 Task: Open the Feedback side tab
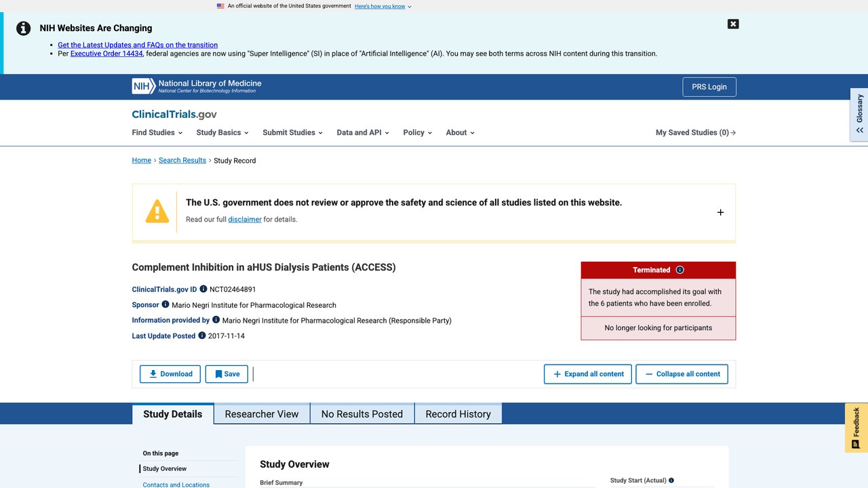pos(856,428)
